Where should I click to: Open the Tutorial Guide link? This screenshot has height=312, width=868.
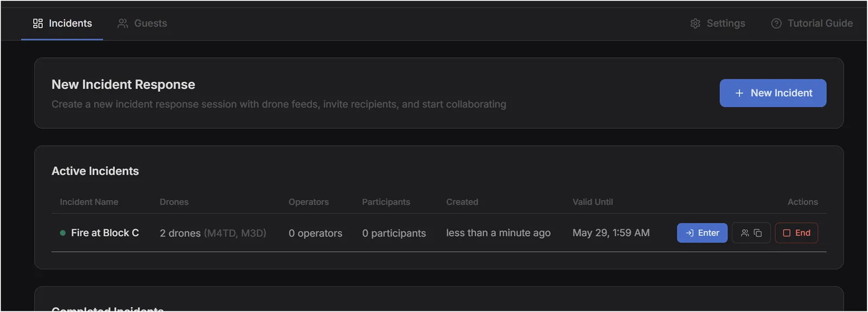(x=812, y=23)
